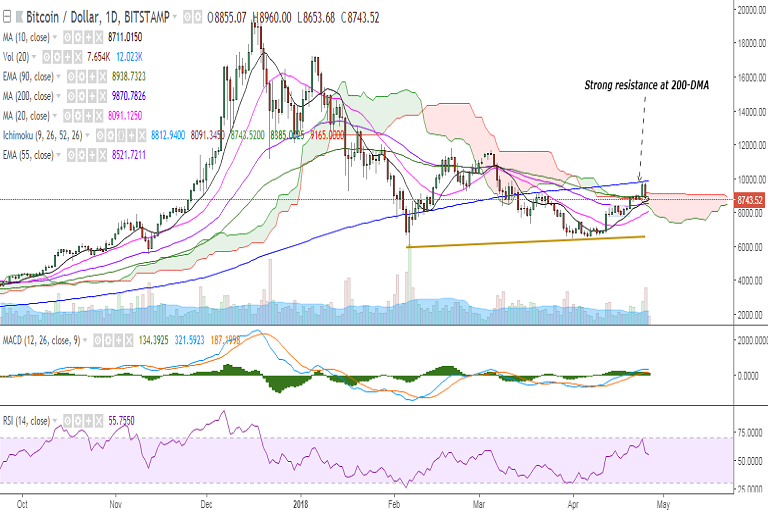Collapse the indicator legend with minus box
Screen dimensions: 768x512
point(7,17)
